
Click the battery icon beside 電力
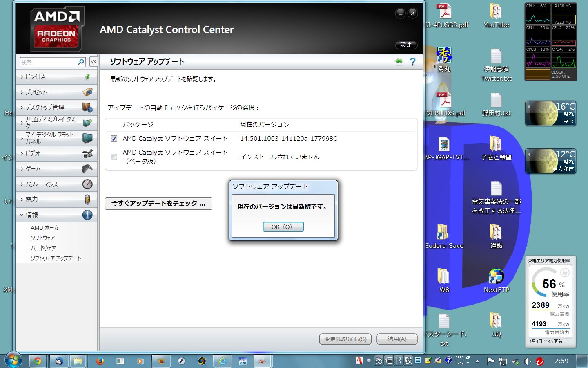(x=87, y=199)
